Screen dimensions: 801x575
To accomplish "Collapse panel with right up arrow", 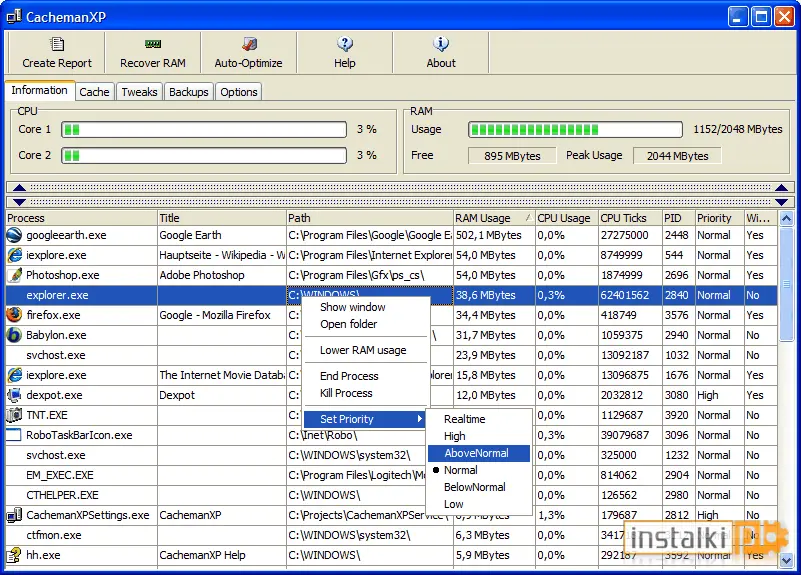I will click(781, 187).
